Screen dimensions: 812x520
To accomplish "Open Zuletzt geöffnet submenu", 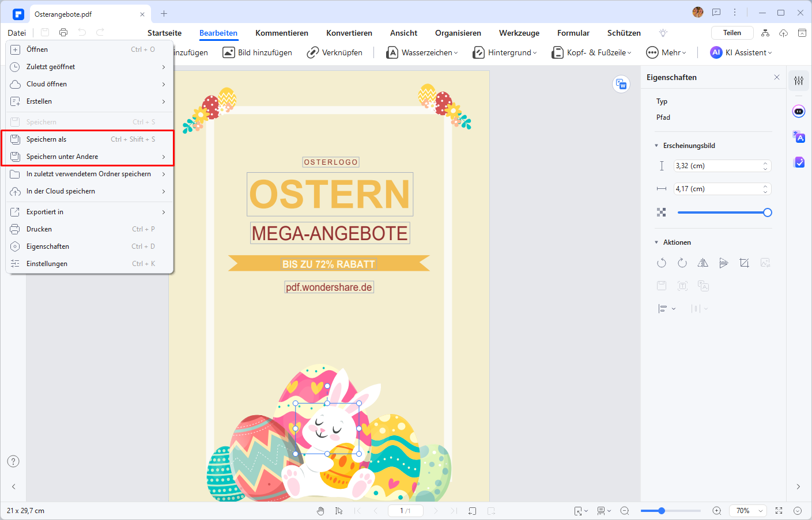I will point(89,67).
